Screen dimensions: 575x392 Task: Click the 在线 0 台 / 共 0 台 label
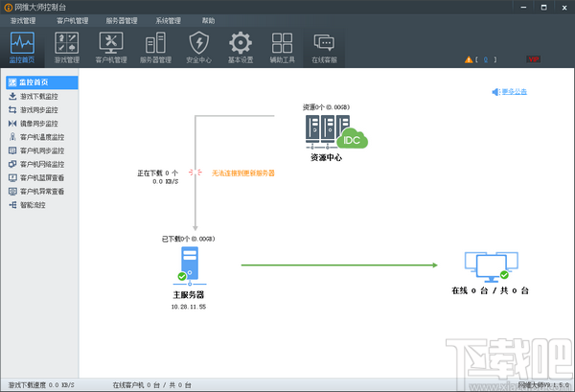pos(491,290)
